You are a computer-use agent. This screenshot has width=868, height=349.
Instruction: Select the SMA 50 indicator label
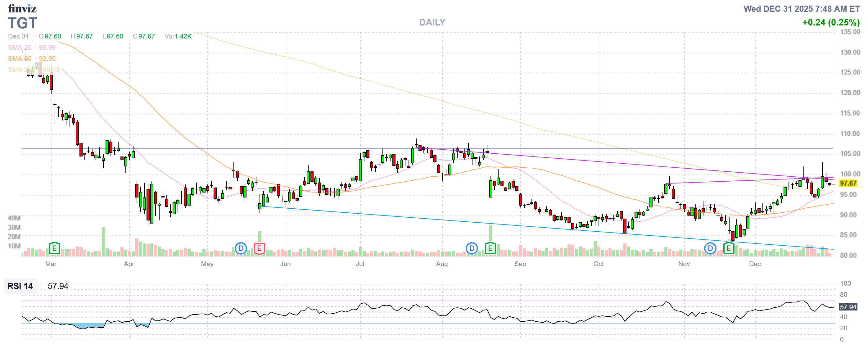tap(20, 59)
